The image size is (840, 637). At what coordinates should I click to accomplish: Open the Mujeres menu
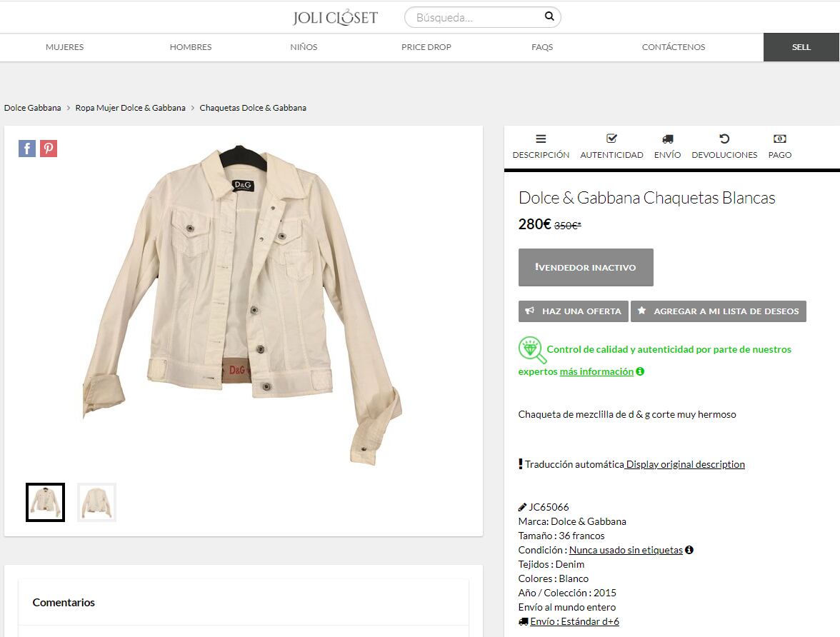coord(64,47)
